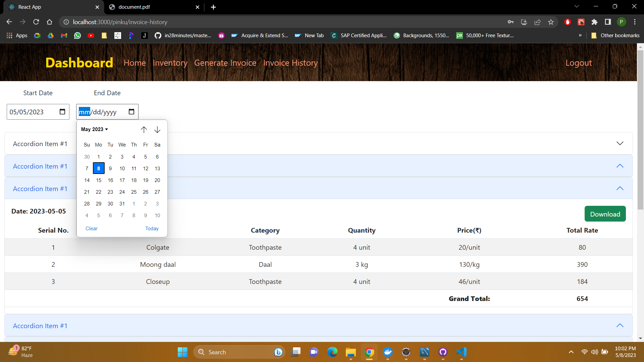644x362 pixels.
Task: Go to next month with down arrow
Action: click(x=157, y=130)
